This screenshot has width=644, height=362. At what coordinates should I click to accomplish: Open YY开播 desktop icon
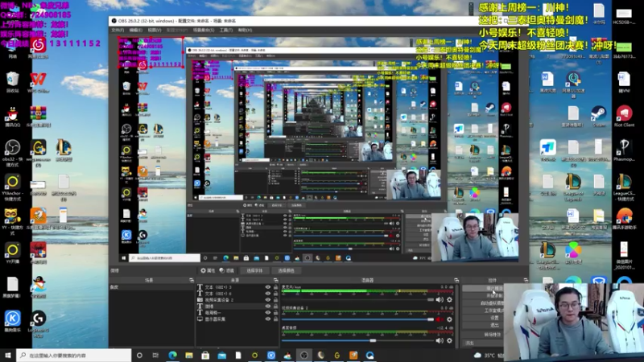pos(12,253)
